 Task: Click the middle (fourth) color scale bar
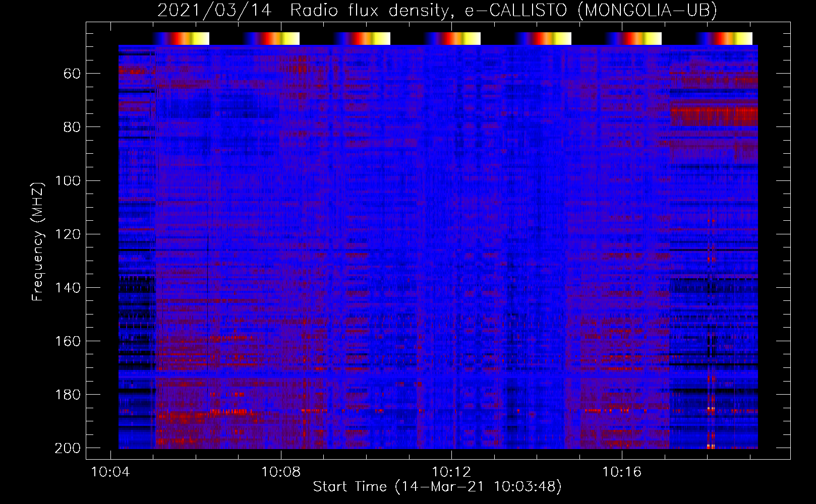pyautogui.click(x=452, y=38)
